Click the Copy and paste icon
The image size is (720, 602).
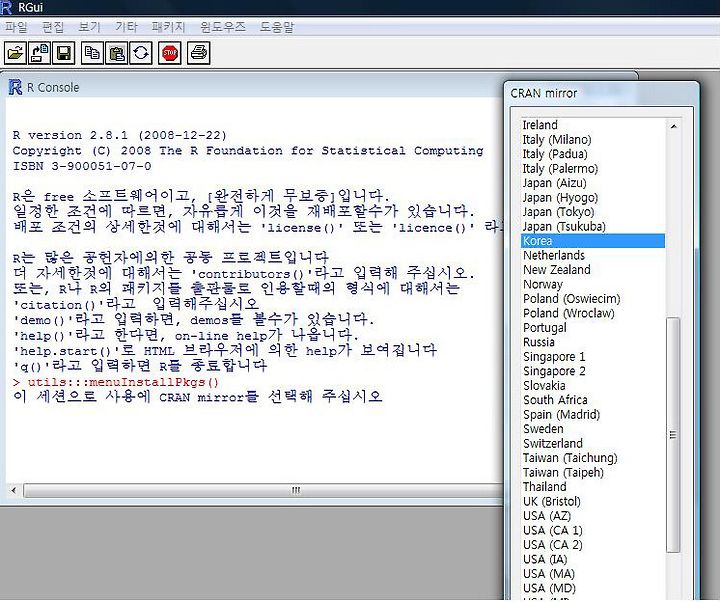141,53
